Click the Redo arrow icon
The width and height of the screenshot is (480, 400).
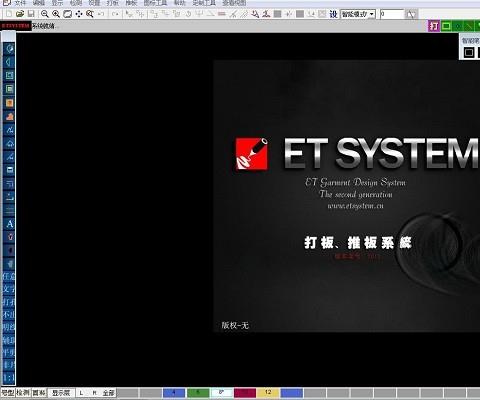115,14
